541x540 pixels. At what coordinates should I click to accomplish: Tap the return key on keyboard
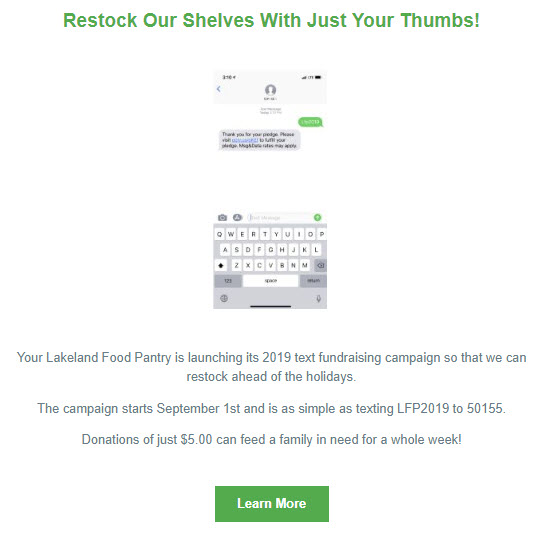[313, 281]
